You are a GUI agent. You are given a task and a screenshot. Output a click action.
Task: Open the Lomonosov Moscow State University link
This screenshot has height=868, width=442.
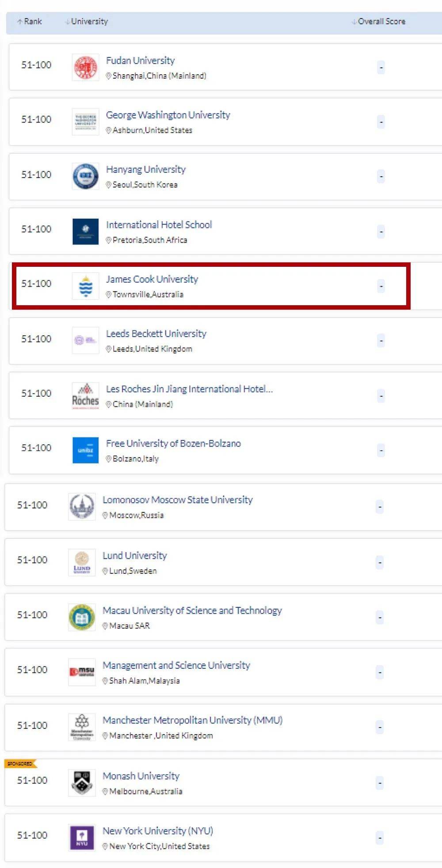point(177,500)
